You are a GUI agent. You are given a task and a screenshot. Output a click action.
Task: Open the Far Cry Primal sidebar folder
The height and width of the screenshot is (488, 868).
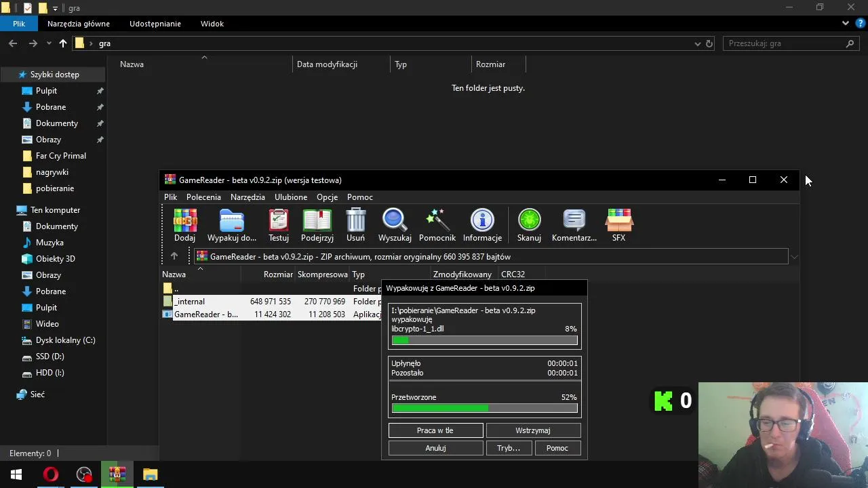click(x=61, y=156)
